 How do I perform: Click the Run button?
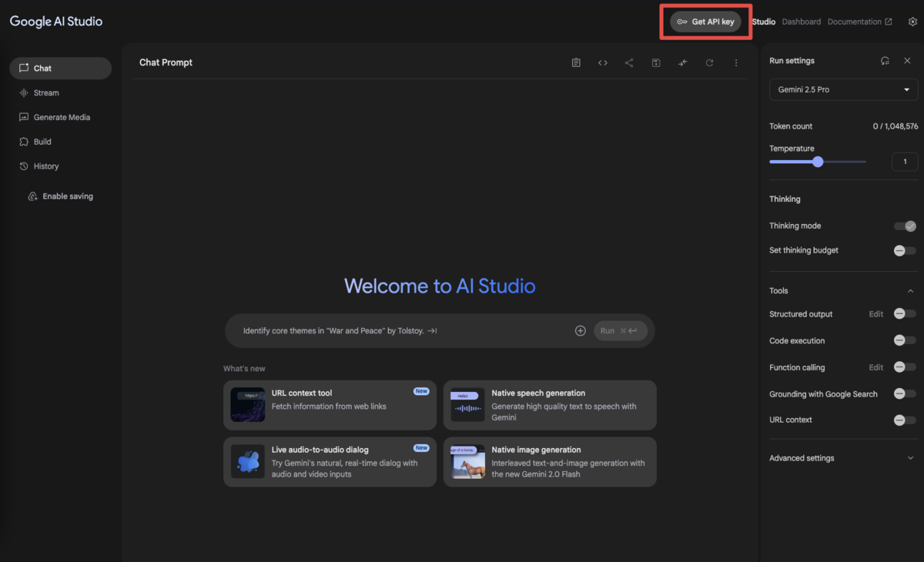(x=621, y=331)
